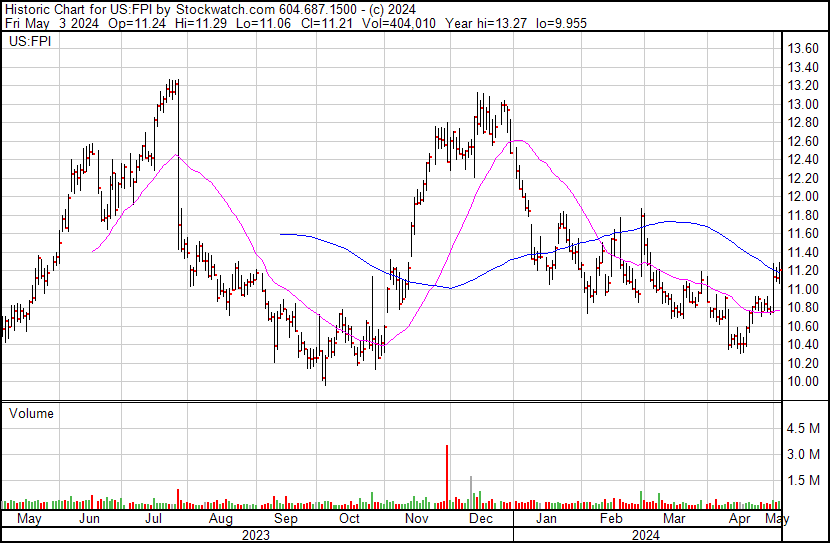830x543 pixels.
Task: Click the Stockwatch.com text in the header
Action: pos(225,10)
